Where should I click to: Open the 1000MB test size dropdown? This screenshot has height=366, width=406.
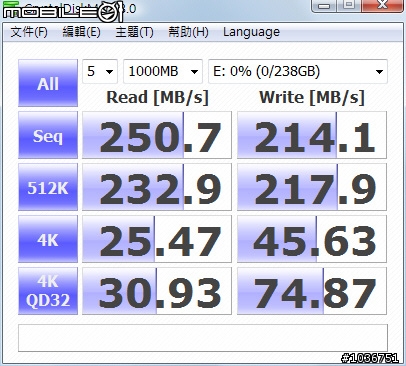pyautogui.click(x=163, y=71)
